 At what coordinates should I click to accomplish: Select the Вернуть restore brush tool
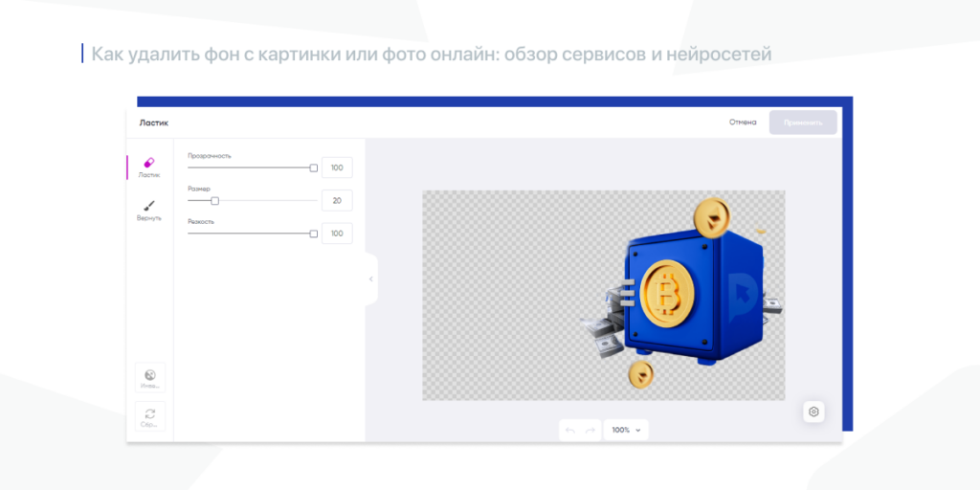click(x=149, y=211)
